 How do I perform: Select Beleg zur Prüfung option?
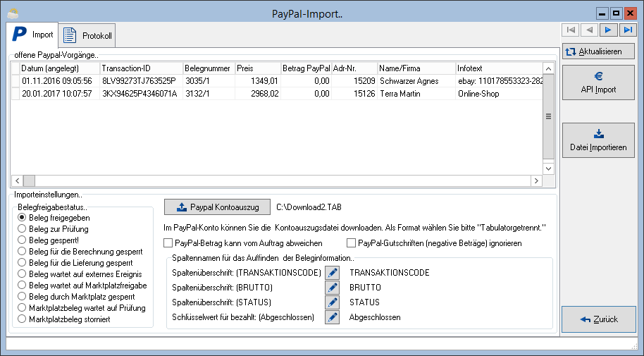(x=53, y=229)
